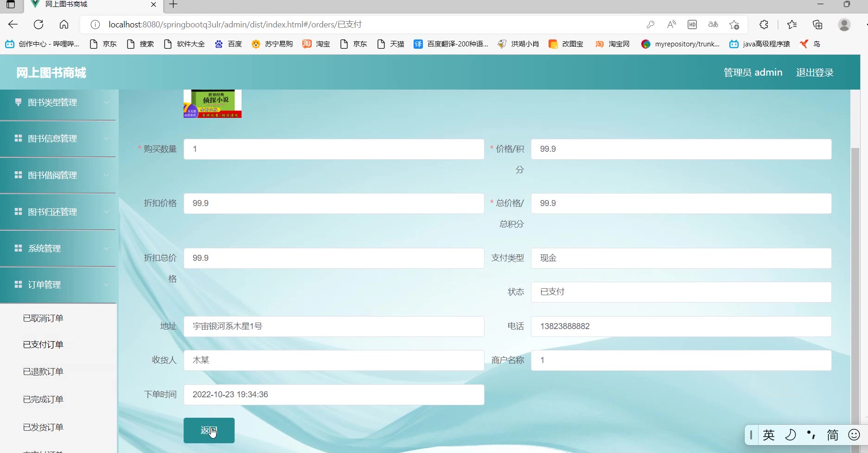Click the 折扣总价格 input field

pos(334,258)
